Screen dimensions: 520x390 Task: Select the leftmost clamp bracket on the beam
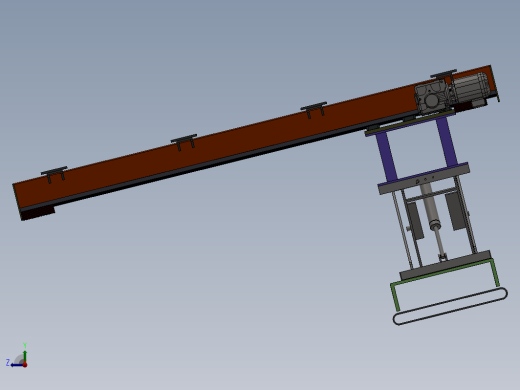tap(54, 174)
